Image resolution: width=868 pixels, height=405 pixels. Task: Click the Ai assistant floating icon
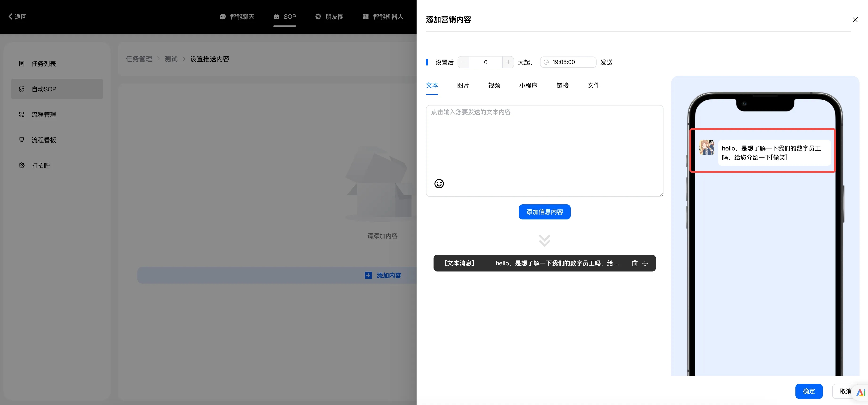pyautogui.click(x=861, y=393)
